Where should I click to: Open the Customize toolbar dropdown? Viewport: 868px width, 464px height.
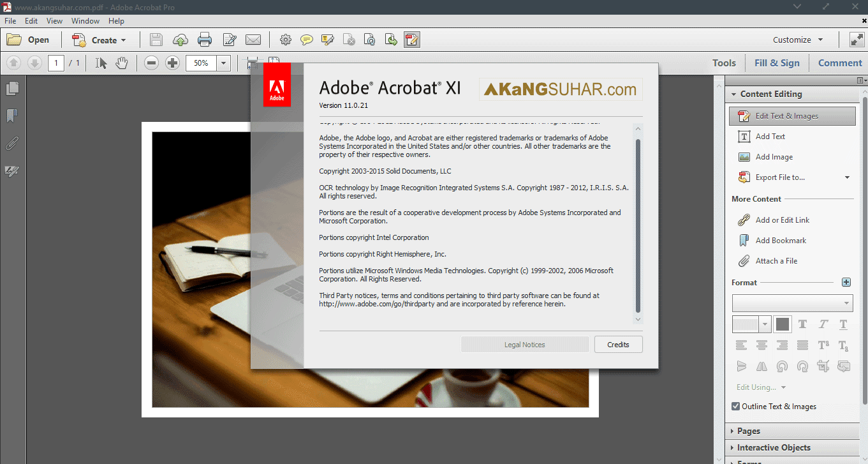(798, 40)
